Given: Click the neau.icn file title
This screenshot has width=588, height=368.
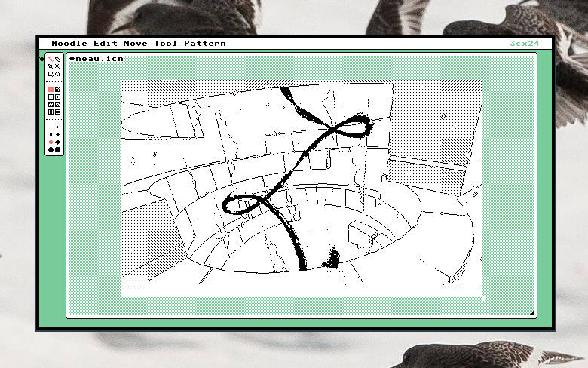Looking at the screenshot, I should pyautogui.click(x=96, y=58).
